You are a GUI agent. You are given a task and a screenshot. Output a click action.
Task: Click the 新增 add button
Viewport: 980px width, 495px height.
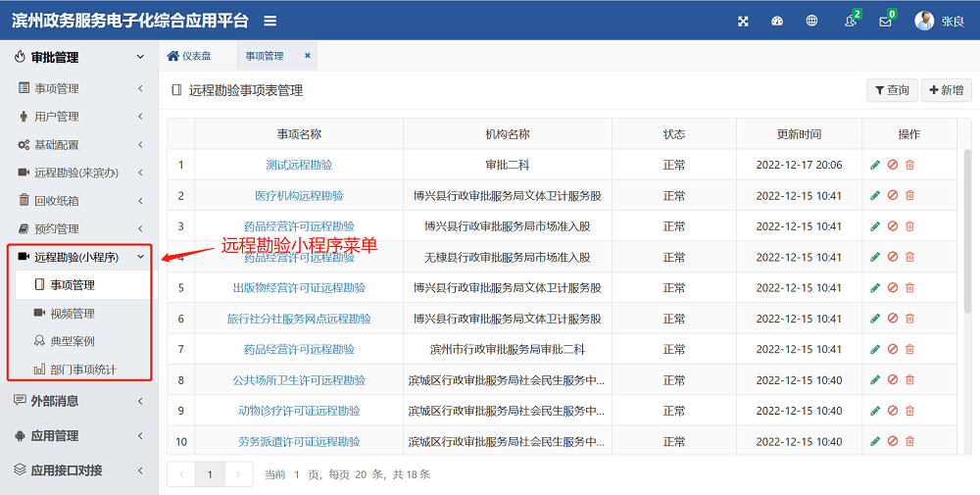[945, 90]
